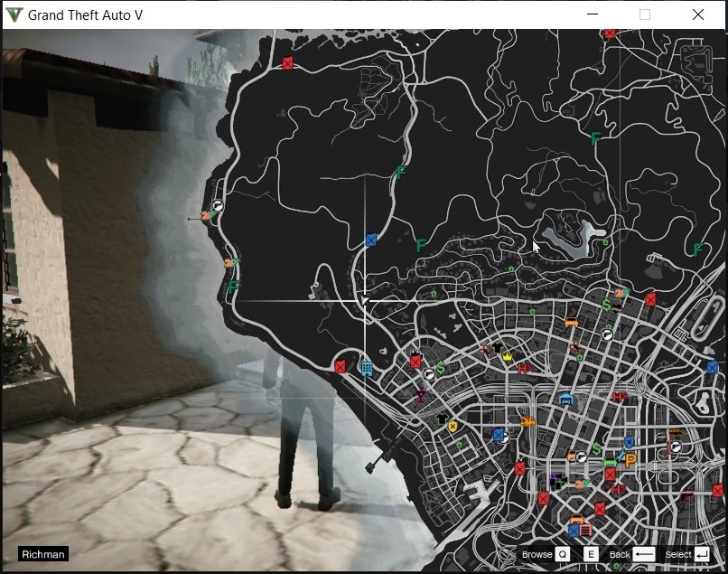
Task: Click the purple blip in south city
Action: (555, 480)
